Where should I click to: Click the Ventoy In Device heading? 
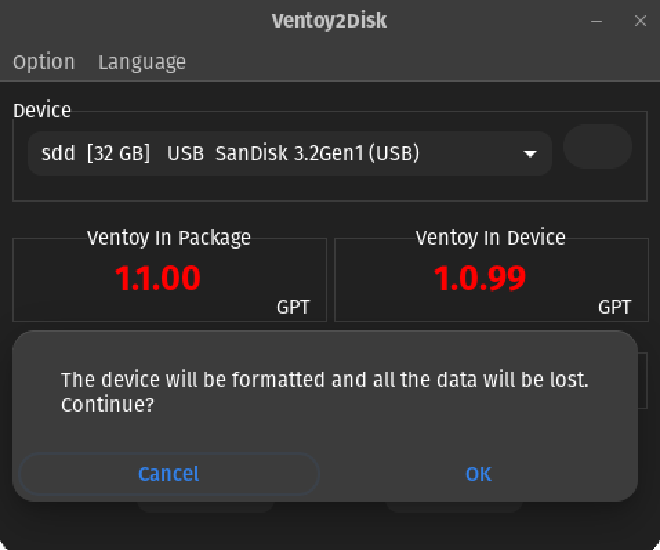tap(490, 238)
